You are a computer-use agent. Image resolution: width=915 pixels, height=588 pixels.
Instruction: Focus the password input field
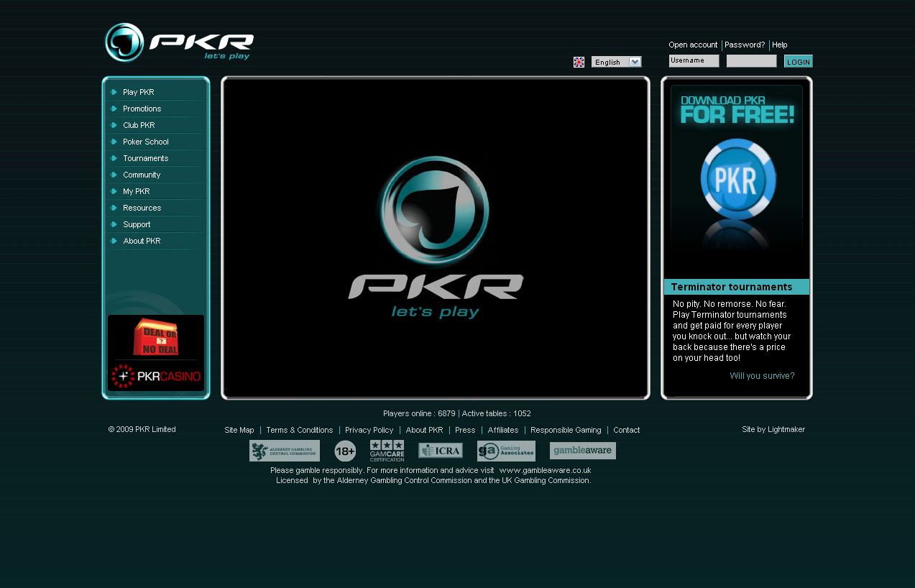[x=751, y=61]
